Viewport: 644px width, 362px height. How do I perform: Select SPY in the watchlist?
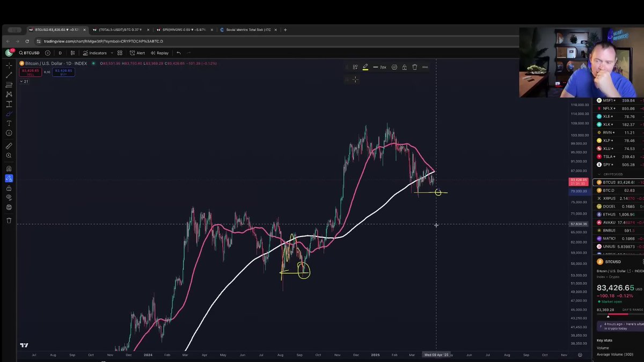coord(619,165)
